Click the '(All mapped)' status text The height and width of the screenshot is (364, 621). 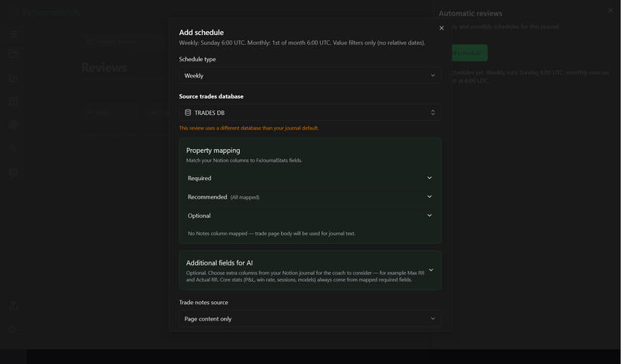pos(245,197)
